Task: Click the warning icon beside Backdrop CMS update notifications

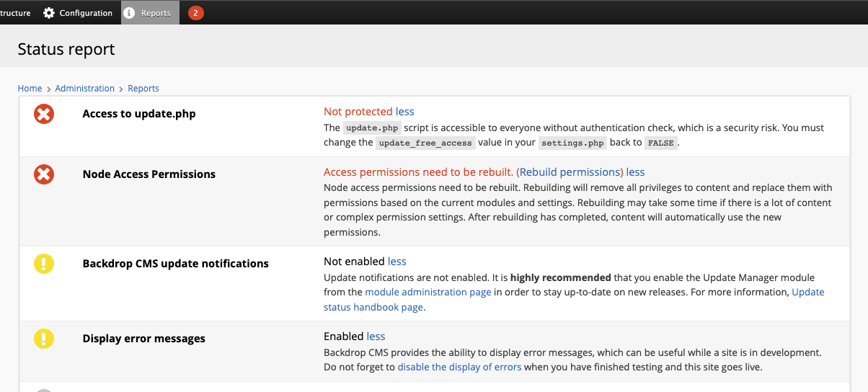Action: pyautogui.click(x=44, y=264)
